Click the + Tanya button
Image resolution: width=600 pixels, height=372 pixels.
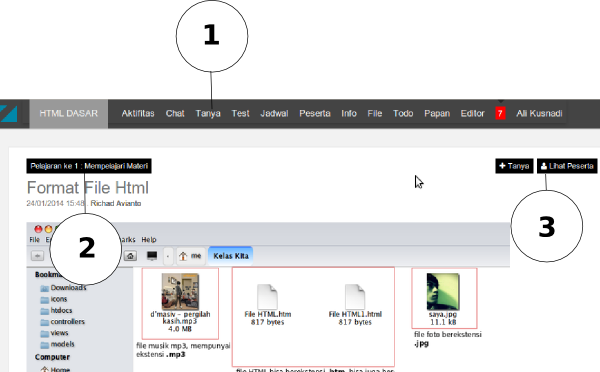pos(514,166)
